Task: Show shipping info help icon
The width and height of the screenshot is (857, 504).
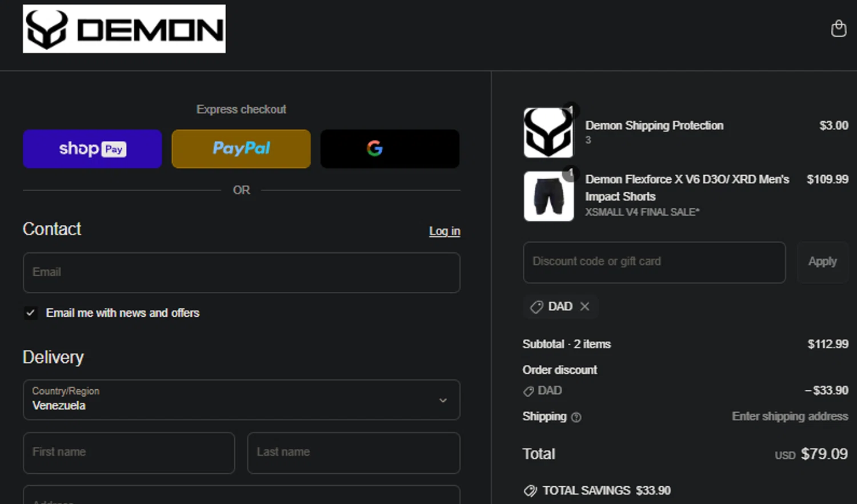Action: point(576,417)
